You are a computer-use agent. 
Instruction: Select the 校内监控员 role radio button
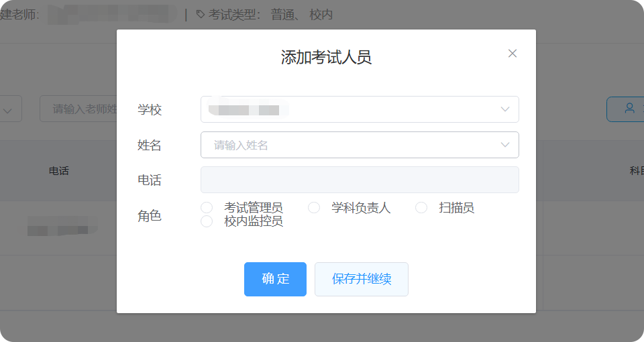[x=207, y=221]
